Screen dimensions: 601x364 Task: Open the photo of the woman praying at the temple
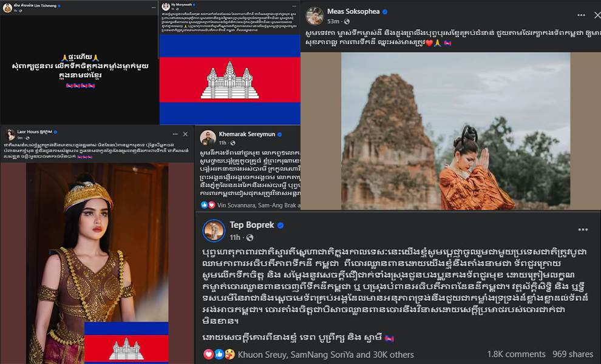click(x=456, y=131)
